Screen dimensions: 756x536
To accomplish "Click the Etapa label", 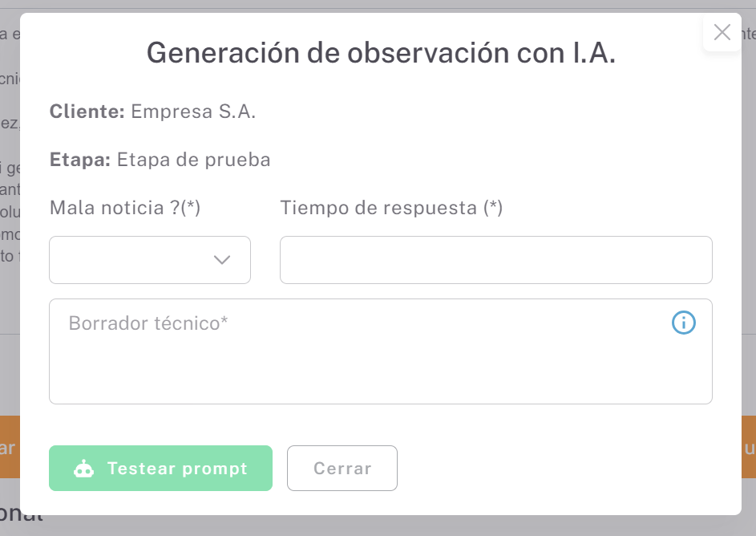I will [80, 160].
